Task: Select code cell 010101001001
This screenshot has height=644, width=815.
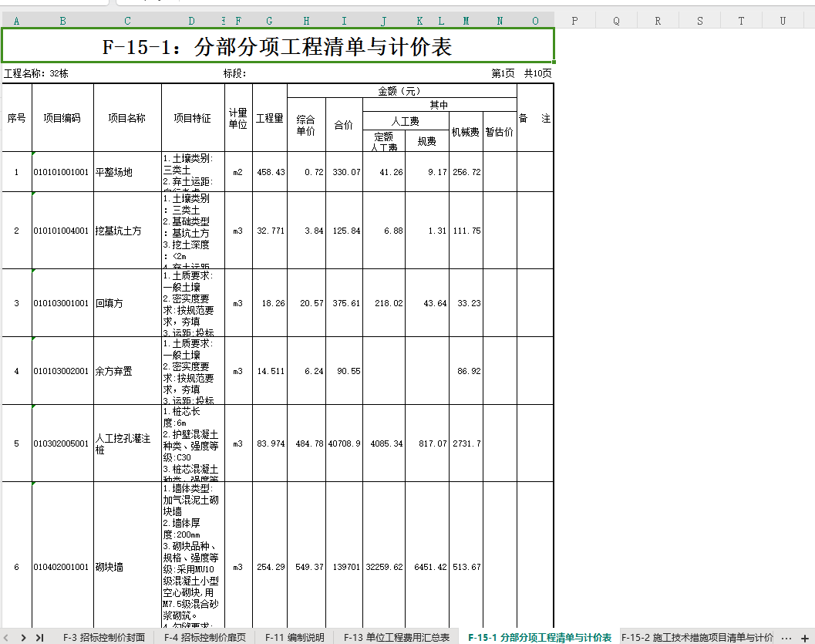Action: coord(62,172)
